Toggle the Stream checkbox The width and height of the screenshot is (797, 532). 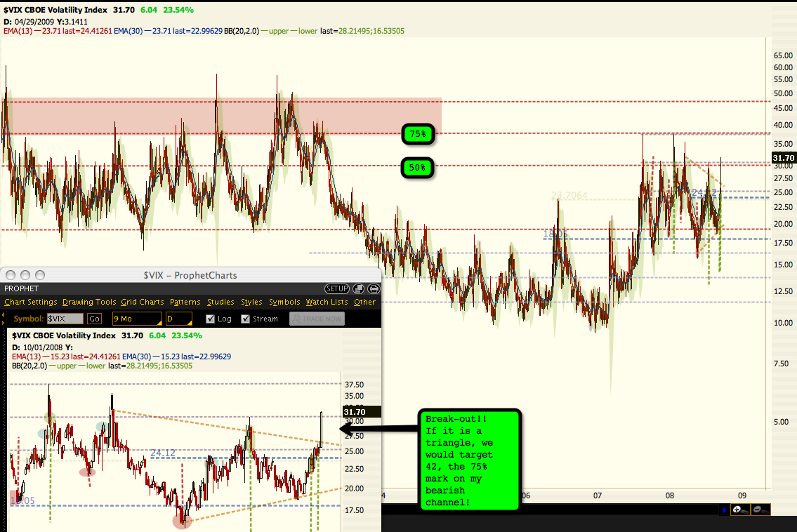click(x=246, y=319)
